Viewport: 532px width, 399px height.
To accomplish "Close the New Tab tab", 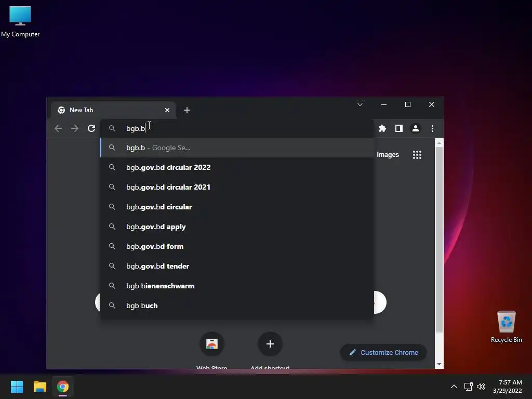I will 167,110.
